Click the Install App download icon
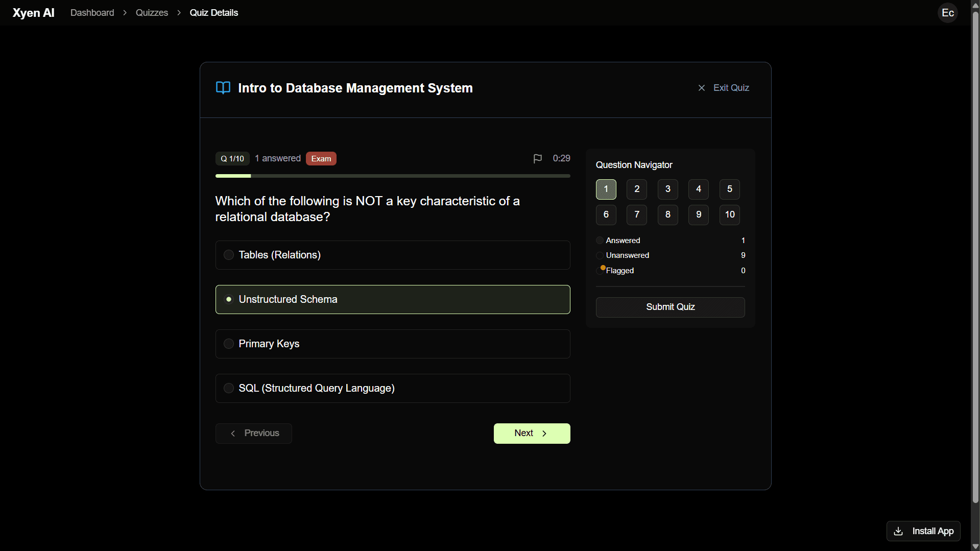 click(x=898, y=531)
